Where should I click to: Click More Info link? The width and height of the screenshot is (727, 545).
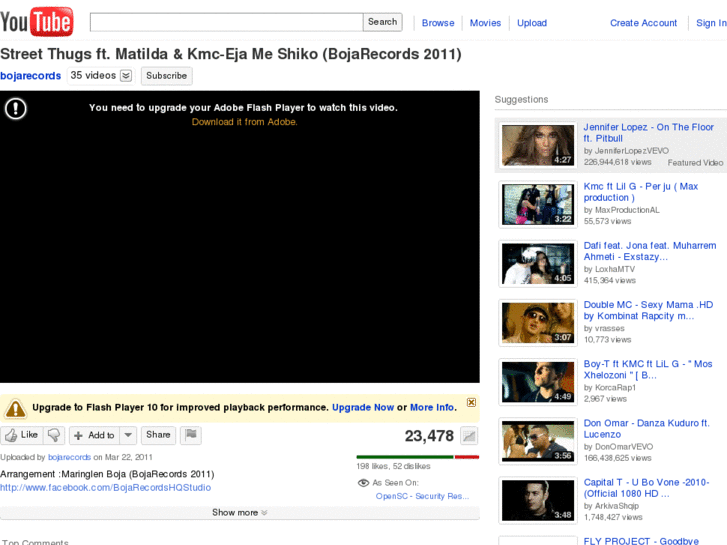tap(432, 407)
